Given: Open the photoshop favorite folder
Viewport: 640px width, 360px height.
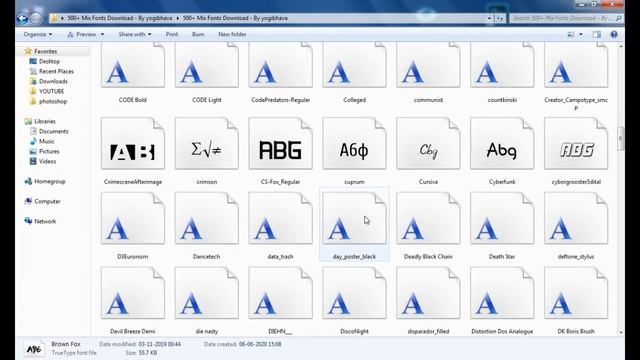Looking at the screenshot, I should pos(53,101).
